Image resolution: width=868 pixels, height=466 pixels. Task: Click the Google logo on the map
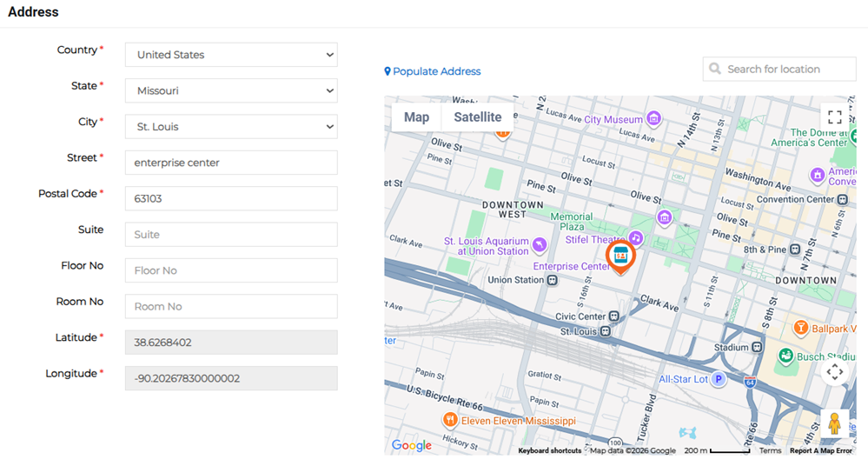(x=411, y=445)
